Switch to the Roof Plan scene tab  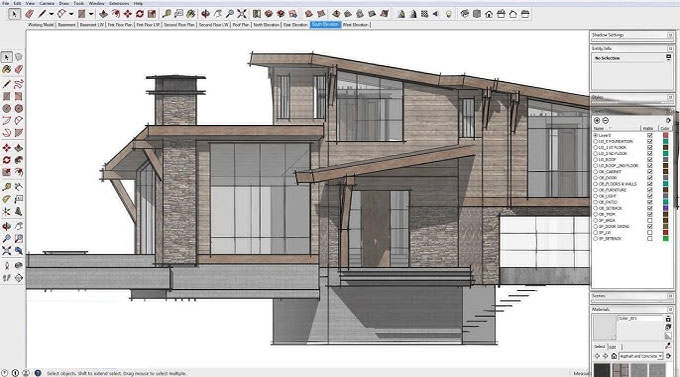[241, 25]
